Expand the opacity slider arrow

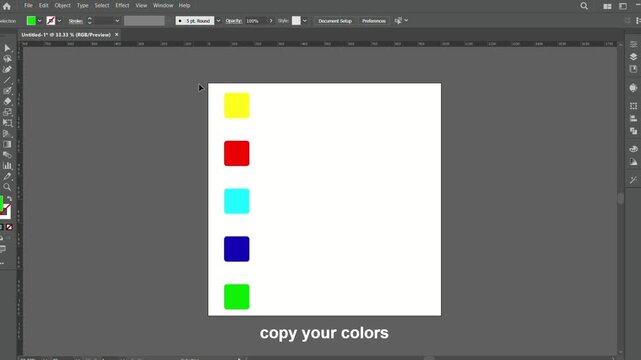click(x=271, y=21)
